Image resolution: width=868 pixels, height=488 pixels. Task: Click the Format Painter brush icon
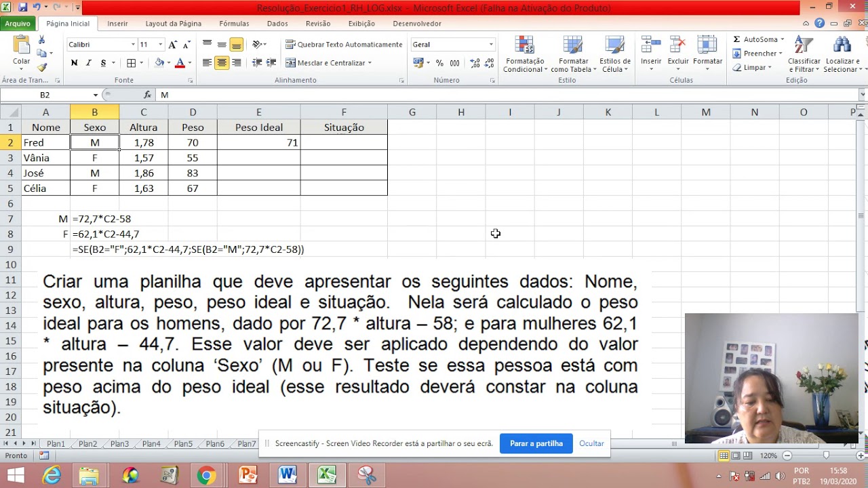click(42, 67)
